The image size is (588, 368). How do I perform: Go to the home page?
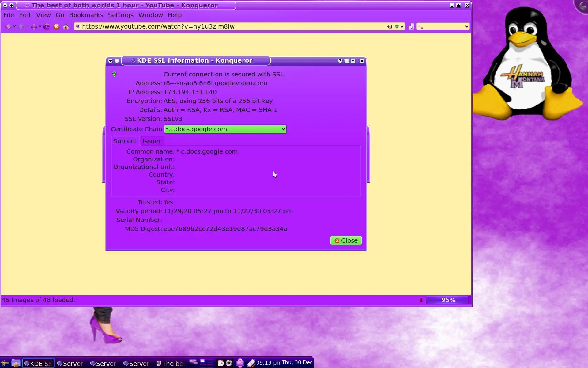pos(66,27)
